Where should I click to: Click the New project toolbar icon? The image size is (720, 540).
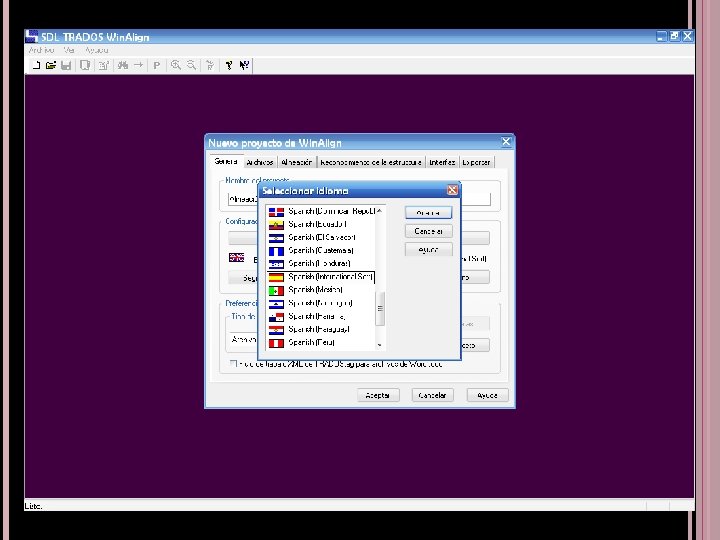click(36, 65)
